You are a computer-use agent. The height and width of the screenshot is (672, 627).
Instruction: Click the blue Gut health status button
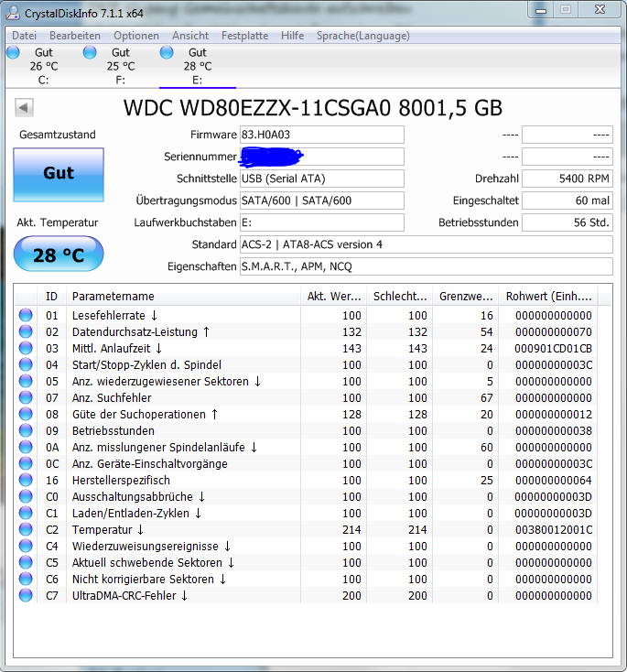(x=59, y=175)
